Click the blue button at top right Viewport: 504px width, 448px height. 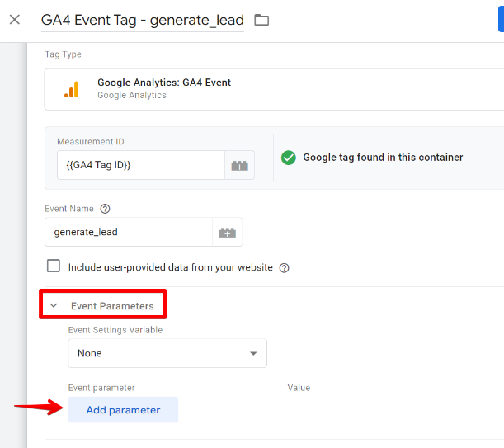pyautogui.click(x=500, y=19)
